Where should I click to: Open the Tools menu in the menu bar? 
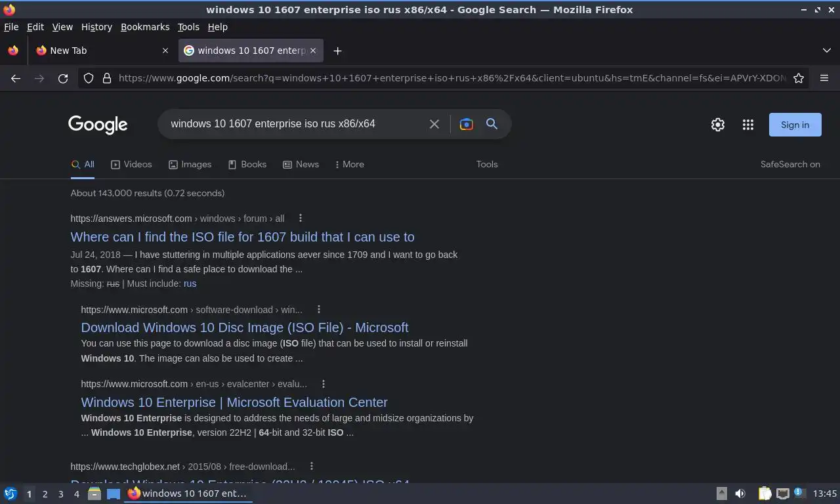[x=188, y=27]
